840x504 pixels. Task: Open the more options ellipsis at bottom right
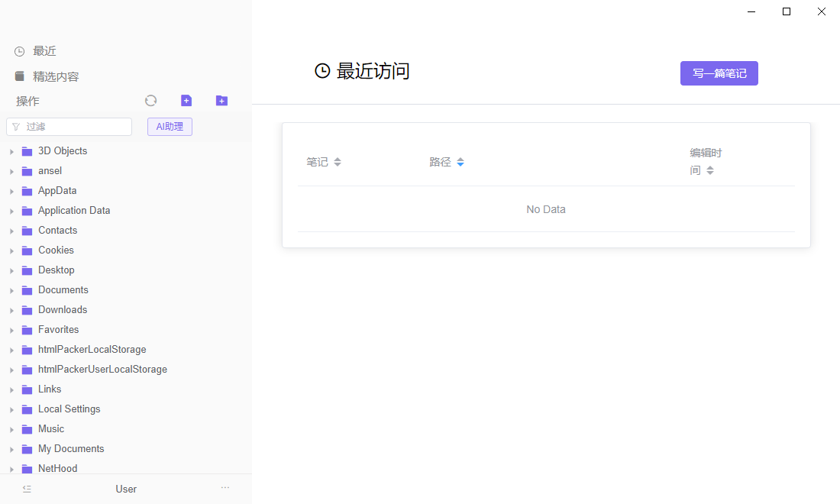pyautogui.click(x=225, y=487)
